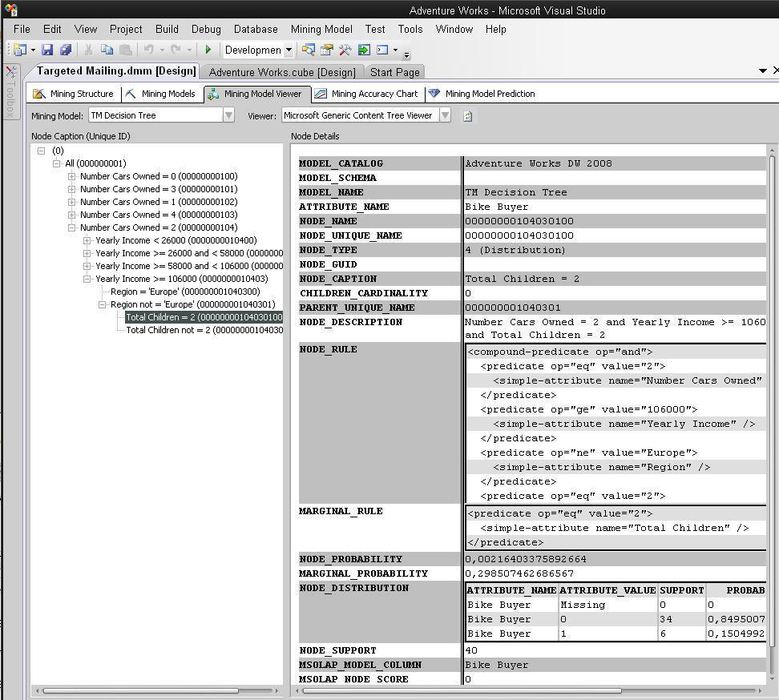Screen dimensions: 779x700
Task: Collapse Yearly Income >= 106000 node
Action: [87, 280]
